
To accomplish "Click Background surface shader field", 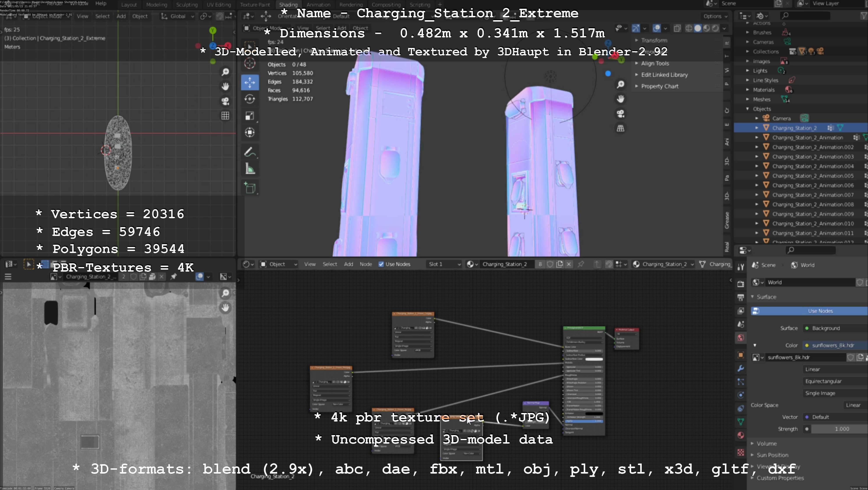I will click(835, 328).
